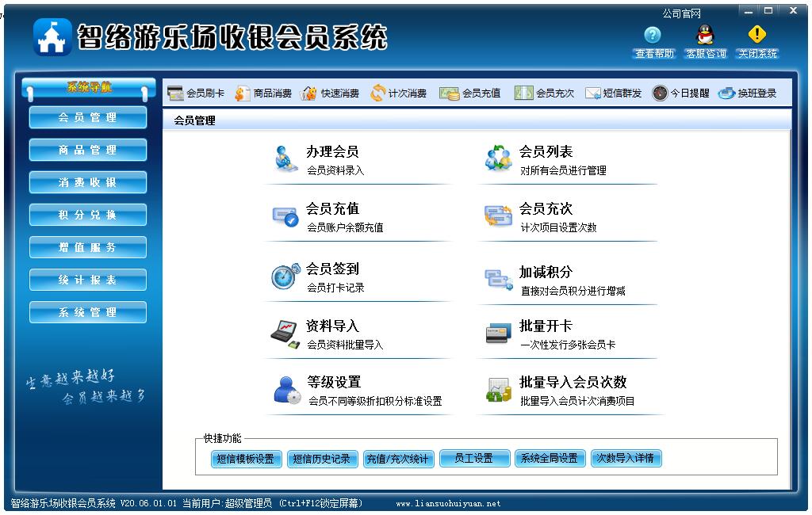Open 会员充值 in the top toolbar
The height and width of the screenshot is (515, 812).
click(x=470, y=93)
